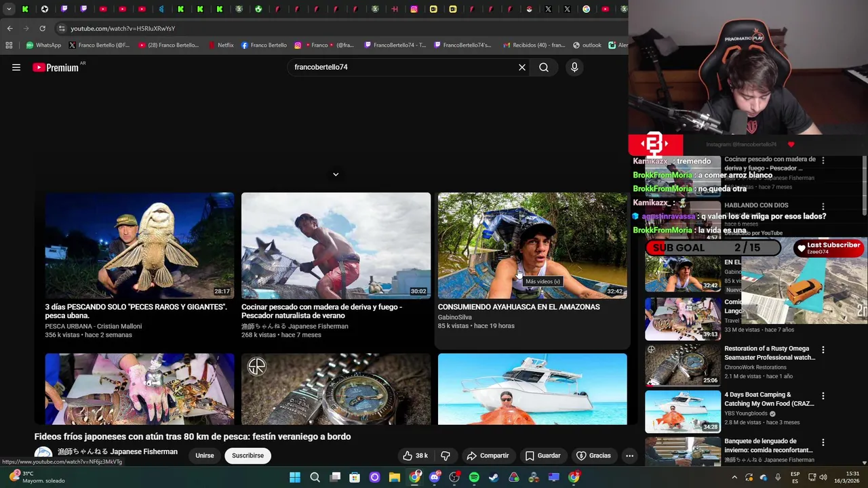Save video with Guardar button
Viewport: 868px width, 488px height.
pyautogui.click(x=542, y=455)
